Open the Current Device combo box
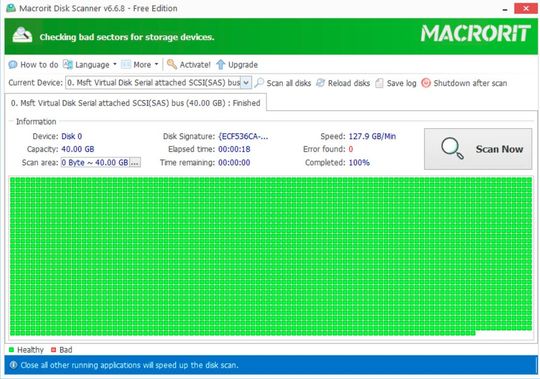Screen dimensions: 540x379 [158, 83]
